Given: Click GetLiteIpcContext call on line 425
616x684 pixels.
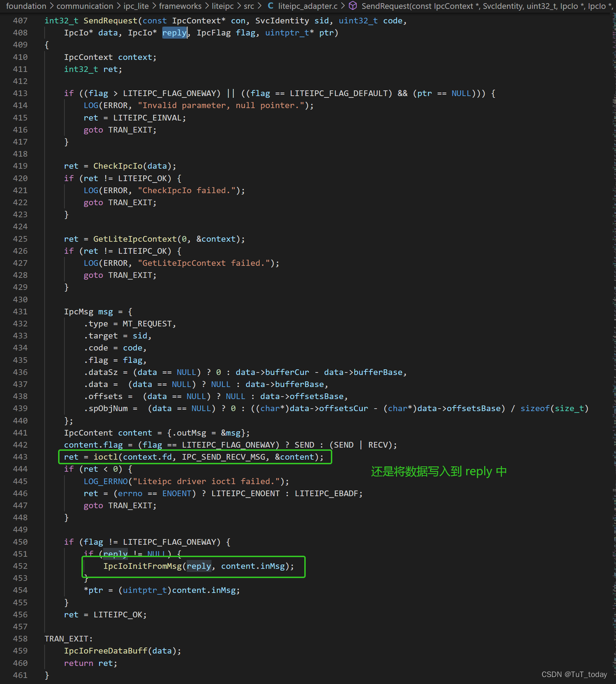Looking at the screenshot, I should click(135, 239).
